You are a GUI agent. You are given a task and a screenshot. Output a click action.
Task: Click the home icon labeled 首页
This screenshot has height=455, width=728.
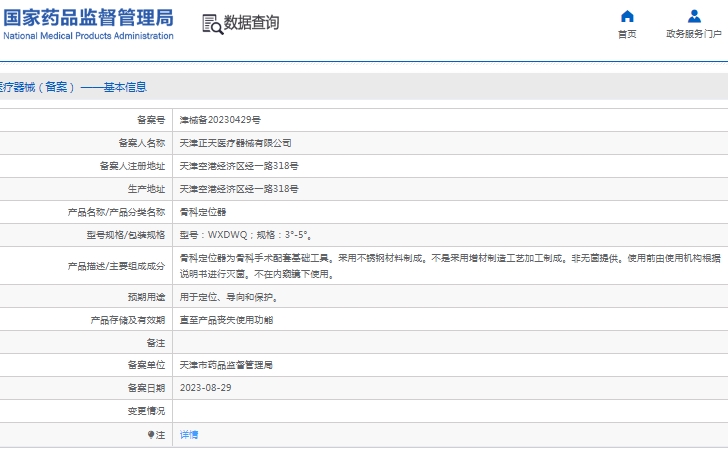coord(627,17)
